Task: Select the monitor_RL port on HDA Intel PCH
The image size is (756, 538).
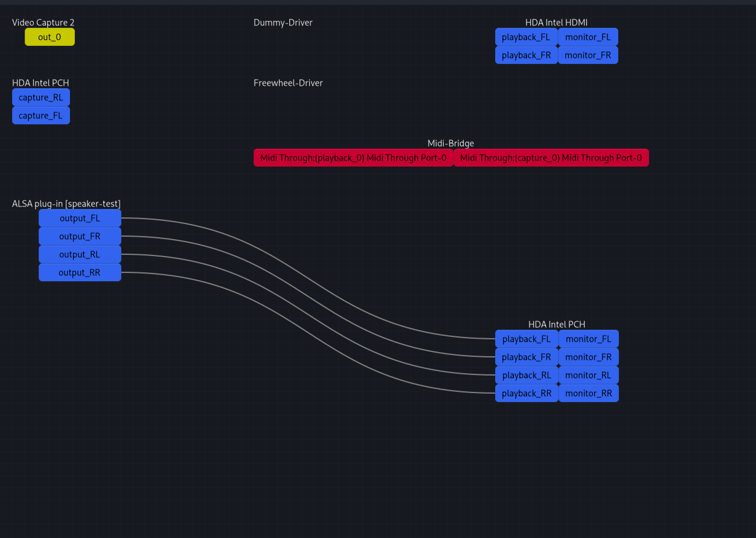Action: coord(589,375)
